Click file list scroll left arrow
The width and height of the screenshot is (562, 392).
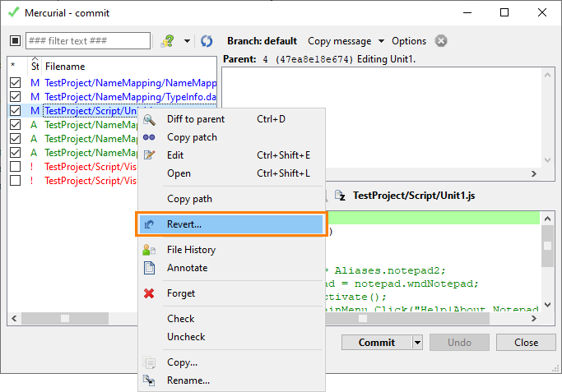[x=14, y=318]
